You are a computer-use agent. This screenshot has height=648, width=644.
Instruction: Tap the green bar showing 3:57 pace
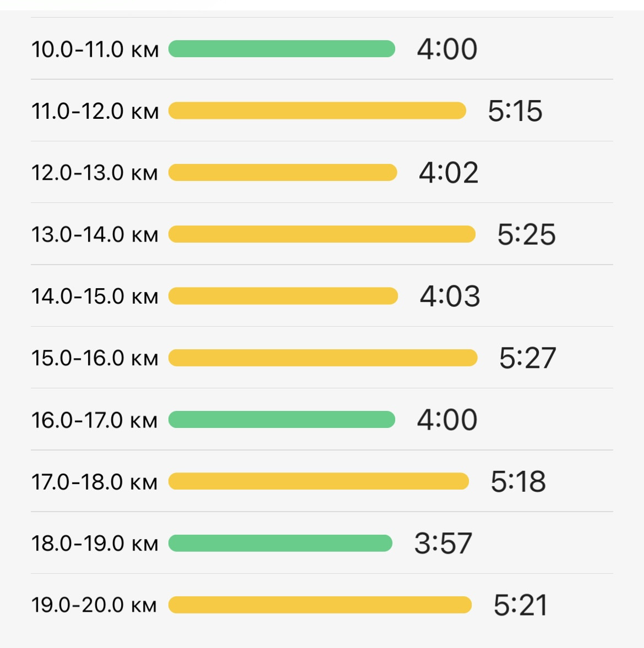[280, 543]
